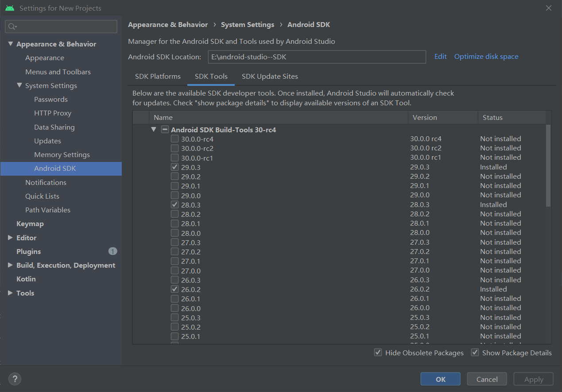Click Edit link for SDK location
The image size is (562, 392).
click(440, 57)
